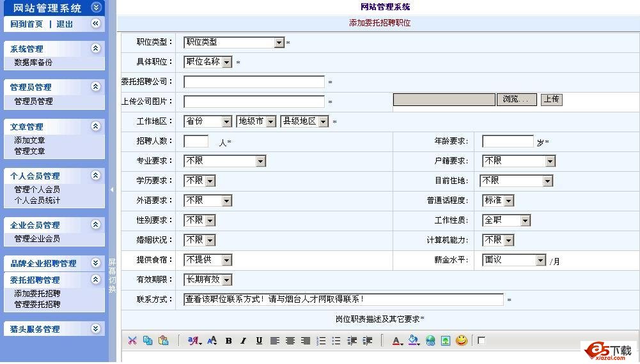Open the 目前住地 dropdown
This screenshot has width=640, height=364.
click(x=517, y=181)
